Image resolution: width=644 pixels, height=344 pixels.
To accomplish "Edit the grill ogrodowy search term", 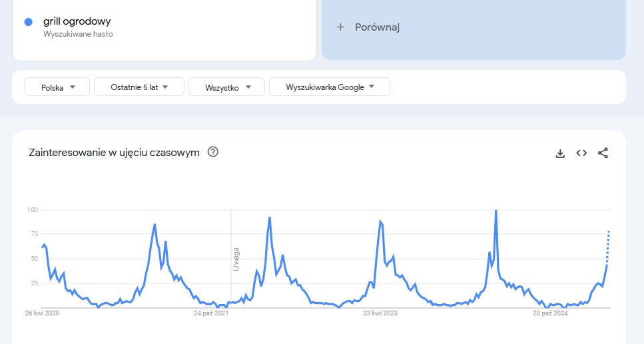I will click(77, 21).
